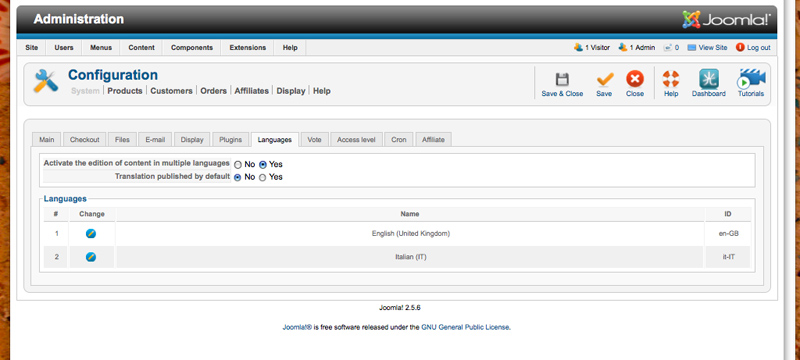Open the Help submenu link under Configuration
The height and width of the screenshot is (360, 800).
click(322, 91)
